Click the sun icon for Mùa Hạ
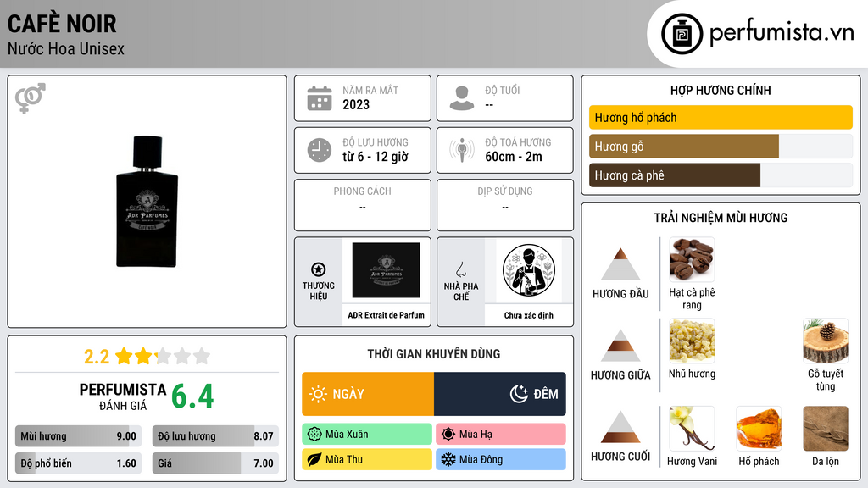This screenshot has width=868, height=488. [x=448, y=435]
